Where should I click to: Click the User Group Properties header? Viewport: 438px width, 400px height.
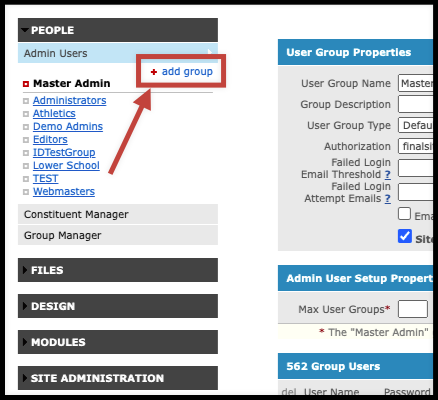pyautogui.click(x=355, y=52)
